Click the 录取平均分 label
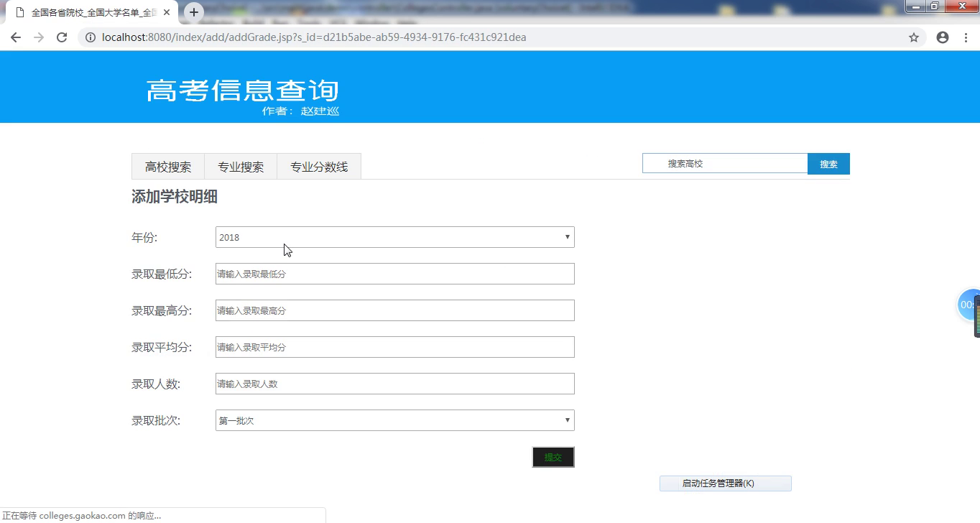Viewport: 980px width, 523px height. [162, 347]
